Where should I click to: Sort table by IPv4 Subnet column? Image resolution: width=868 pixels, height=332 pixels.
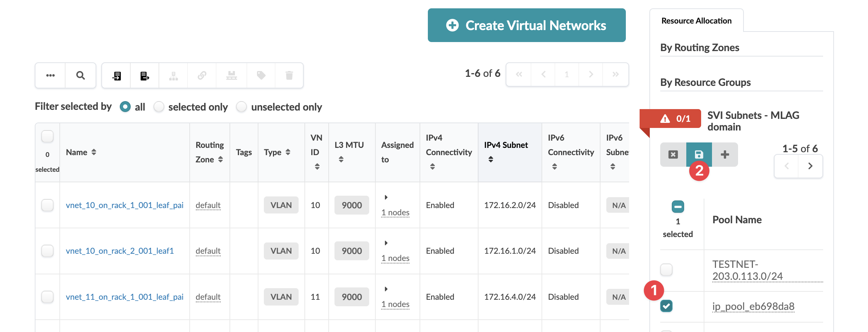pyautogui.click(x=491, y=159)
